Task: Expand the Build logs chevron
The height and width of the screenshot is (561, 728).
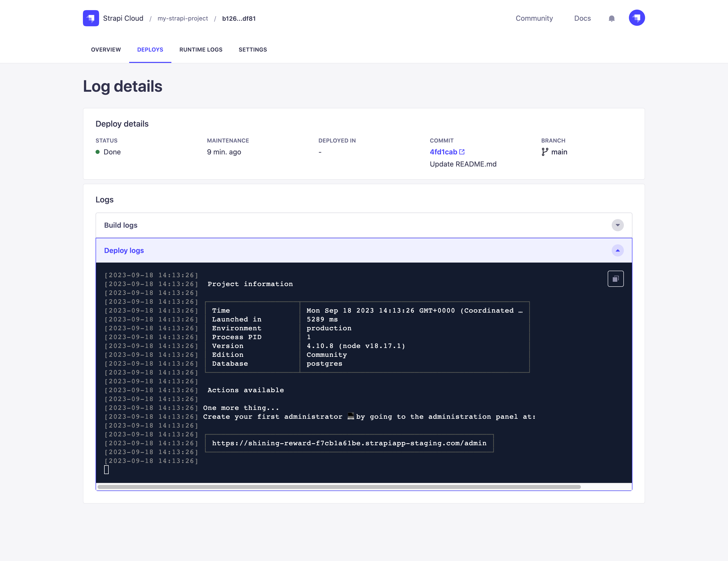Action: [617, 225]
